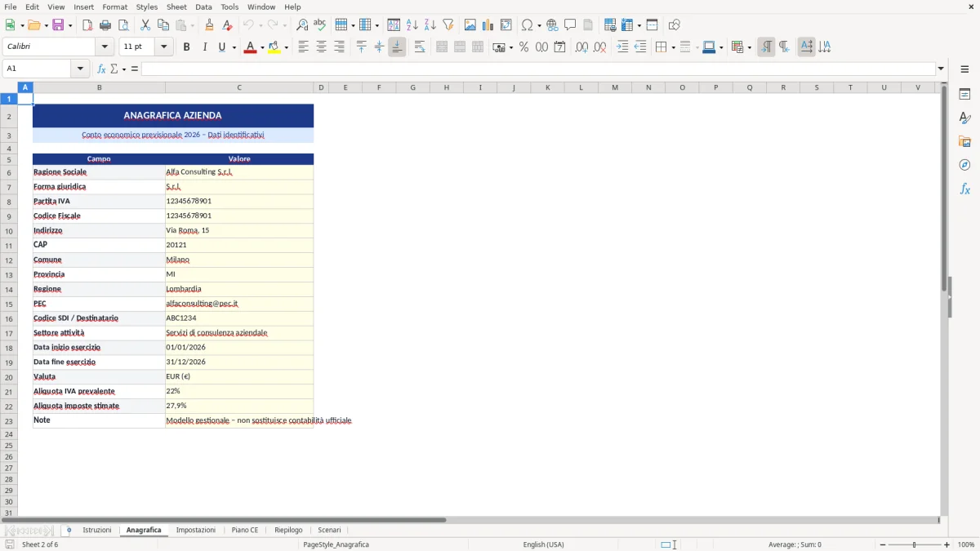980x551 pixels.
Task: Open the Format menu
Action: 114,7
